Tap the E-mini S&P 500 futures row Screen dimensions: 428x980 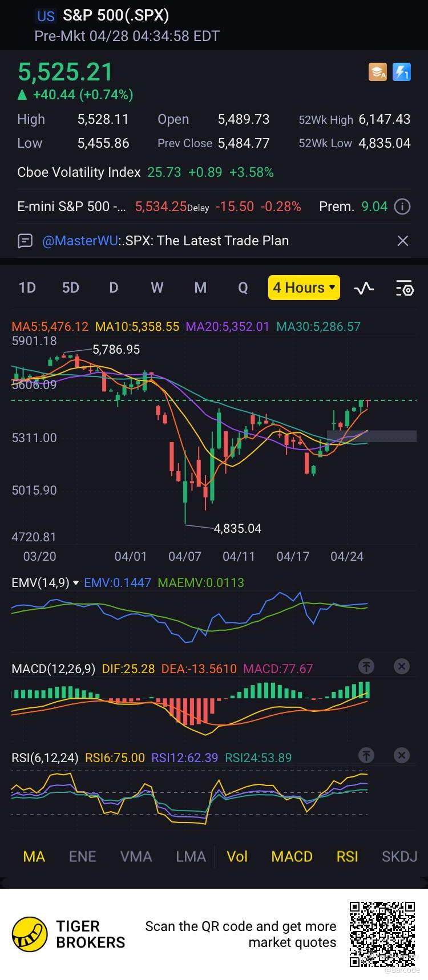click(214, 206)
